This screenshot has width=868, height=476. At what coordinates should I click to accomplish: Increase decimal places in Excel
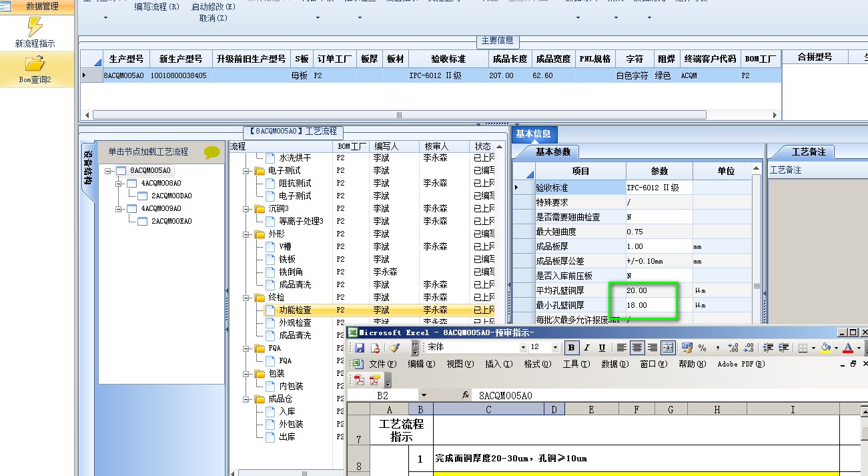tap(733, 348)
